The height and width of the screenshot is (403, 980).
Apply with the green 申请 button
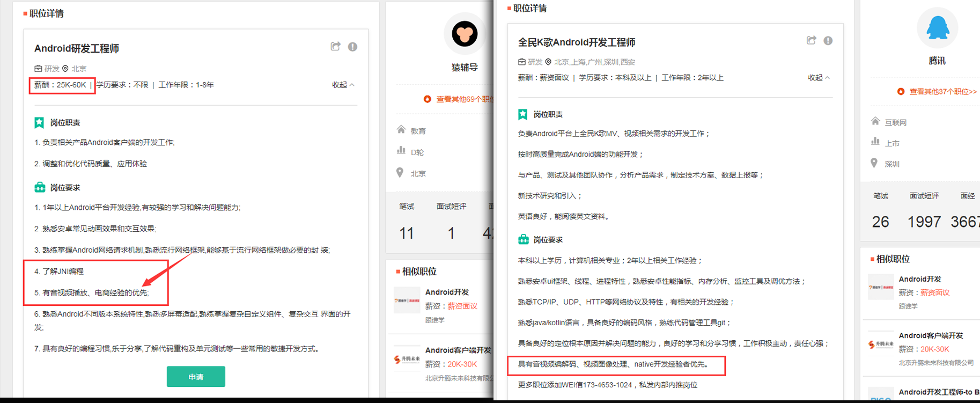coord(196,377)
